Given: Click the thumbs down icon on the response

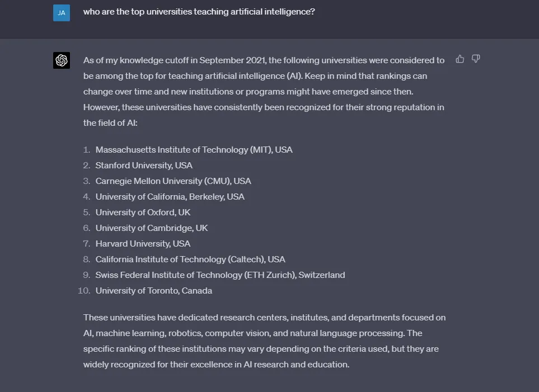Looking at the screenshot, I should [x=476, y=59].
